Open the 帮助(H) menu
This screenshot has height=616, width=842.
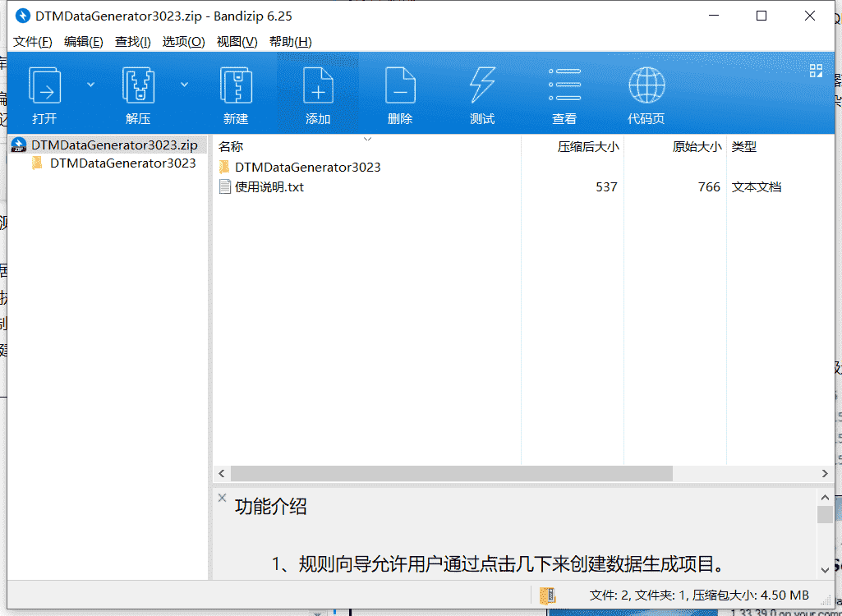[291, 42]
